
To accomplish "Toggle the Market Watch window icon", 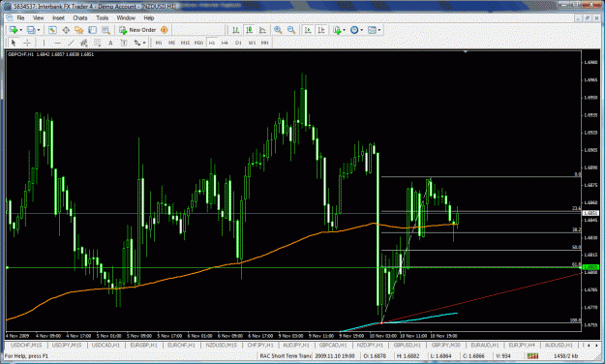I will pos(52,30).
